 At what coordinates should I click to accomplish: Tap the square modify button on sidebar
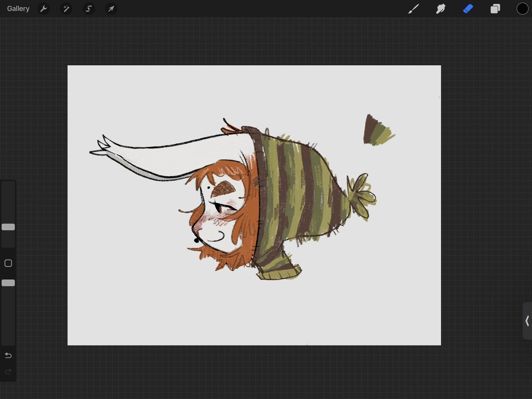(x=8, y=263)
